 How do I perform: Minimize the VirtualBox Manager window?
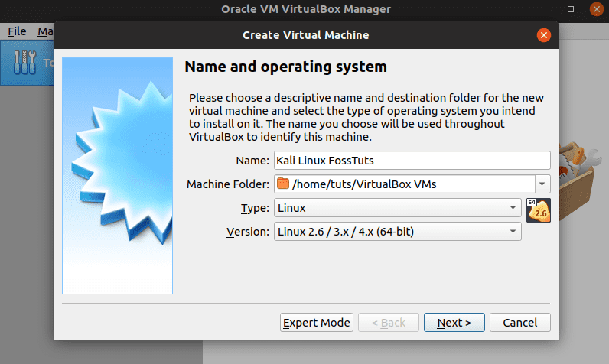545,10
